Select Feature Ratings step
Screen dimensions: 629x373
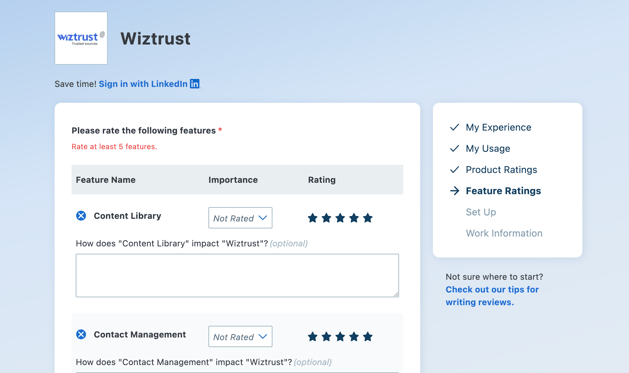pyautogui.click(x=503, y=191)
